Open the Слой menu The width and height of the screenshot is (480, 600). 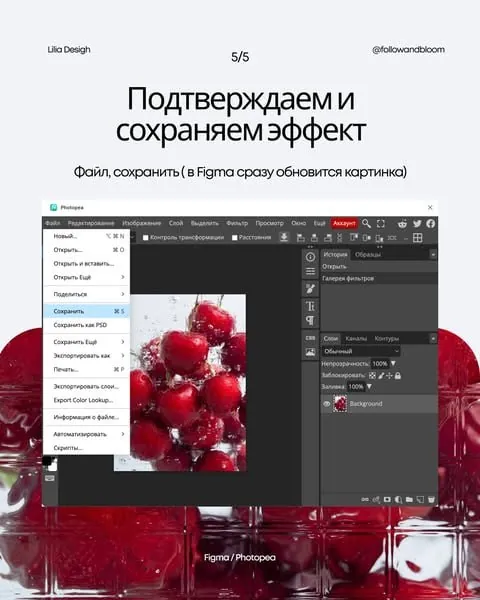(176, 223)
